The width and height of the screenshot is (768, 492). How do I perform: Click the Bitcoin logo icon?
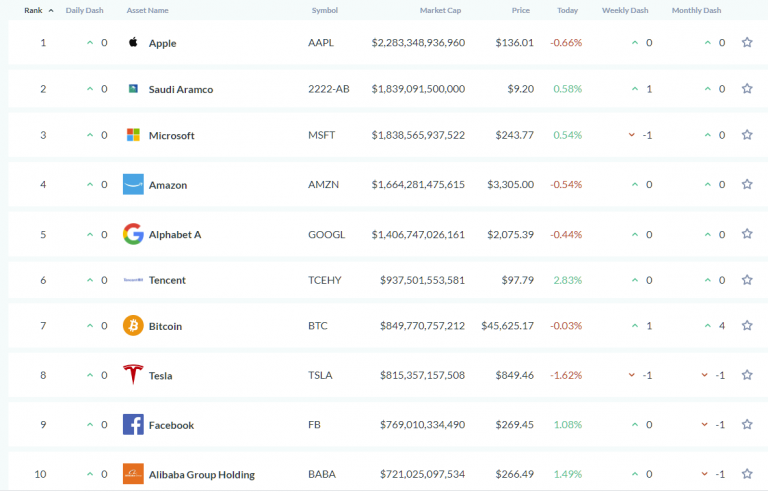click(x=133, y=326)
